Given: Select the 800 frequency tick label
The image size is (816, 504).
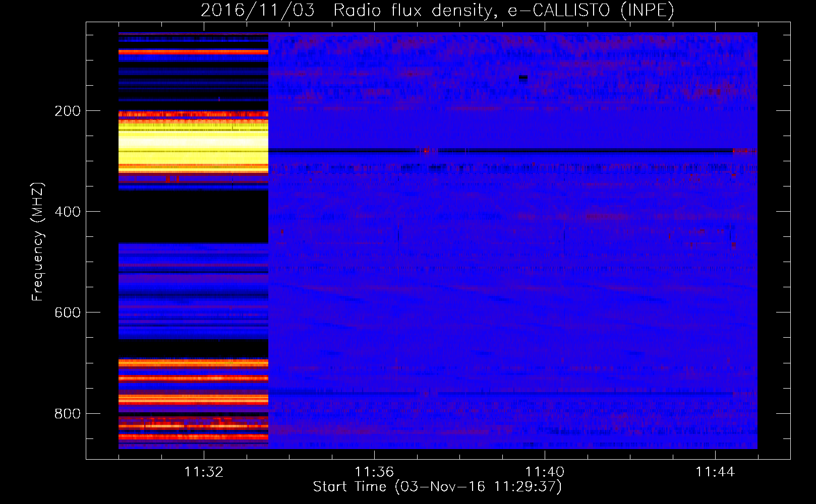Looking at the screenshot, I should coord(68,414).
